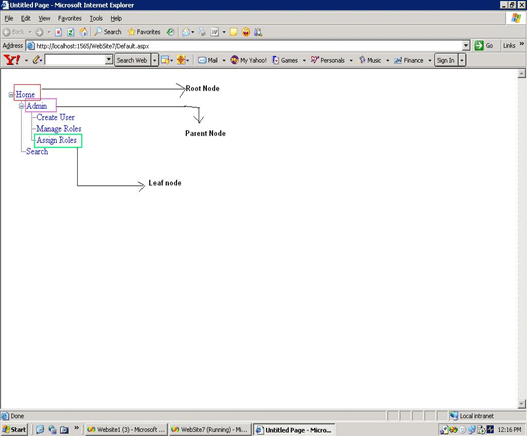
Task: Open the Search Web dropdown arrow
Action: tap(155, 60)
